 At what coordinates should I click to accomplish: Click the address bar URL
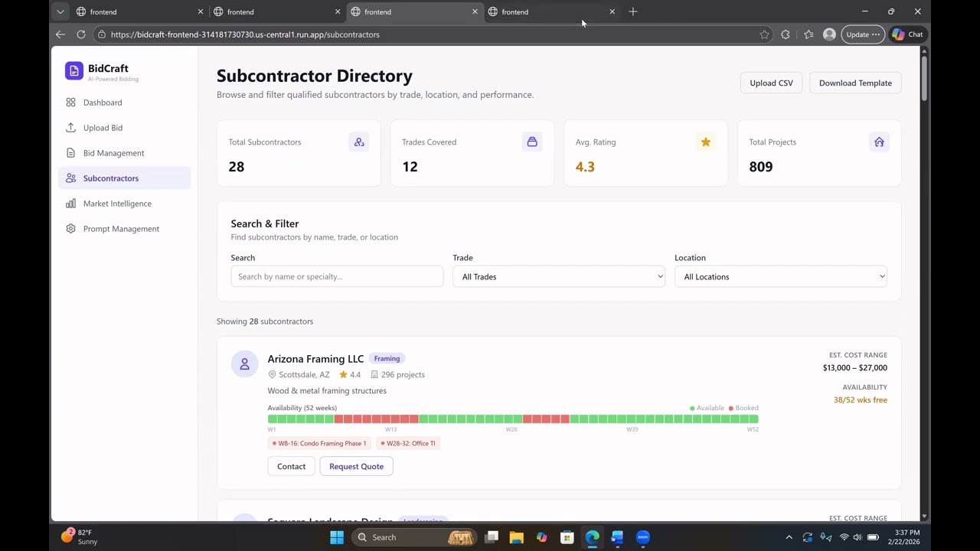[245, 34]
